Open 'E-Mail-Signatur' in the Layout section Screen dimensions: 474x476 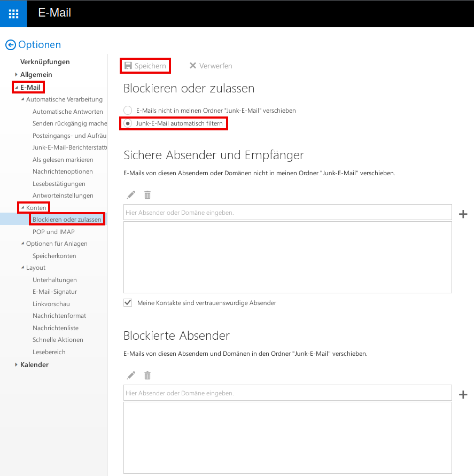(55, 292)
